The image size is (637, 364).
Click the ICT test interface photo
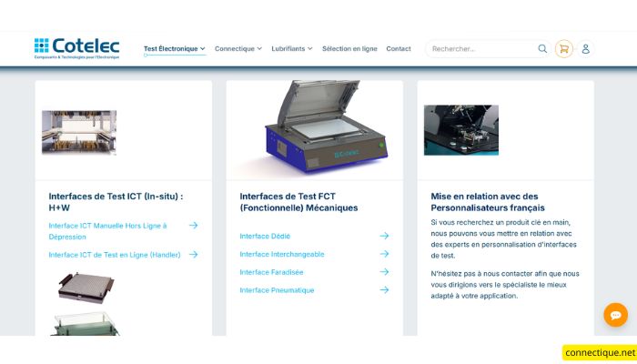(x=79, y=133)
